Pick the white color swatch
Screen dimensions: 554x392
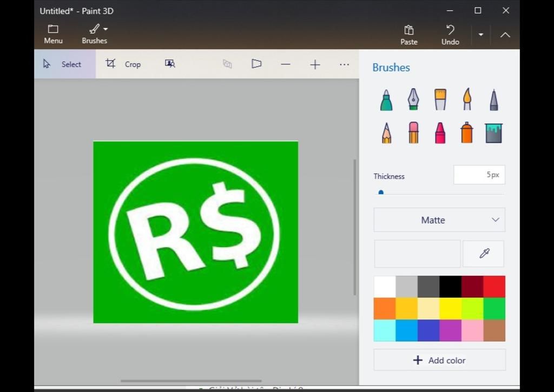[385, 287]
